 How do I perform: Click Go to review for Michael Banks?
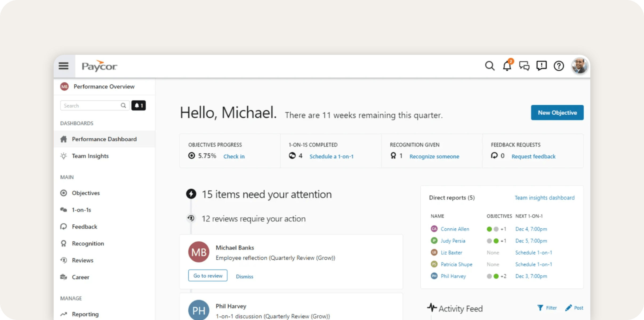coord(208,275)
